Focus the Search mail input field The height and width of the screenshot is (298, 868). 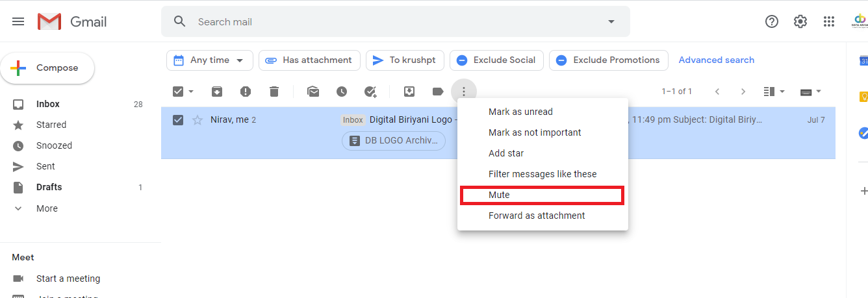tap(396, 21)
